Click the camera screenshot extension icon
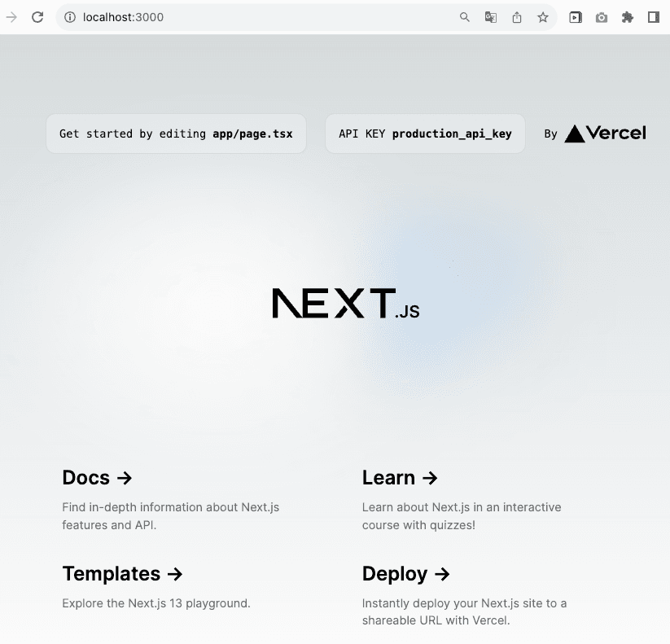 pyautogui.click(x=601, y=17)
